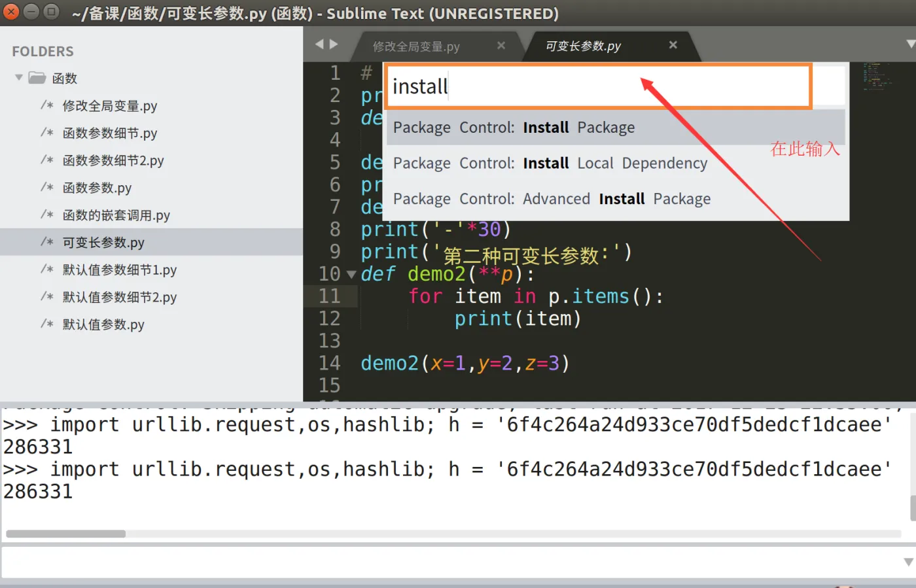The width and height of the screenshot is (916, 588).
Task: Click file-type icon beside 函数参数.py
Action: click(x=47, y=188)
